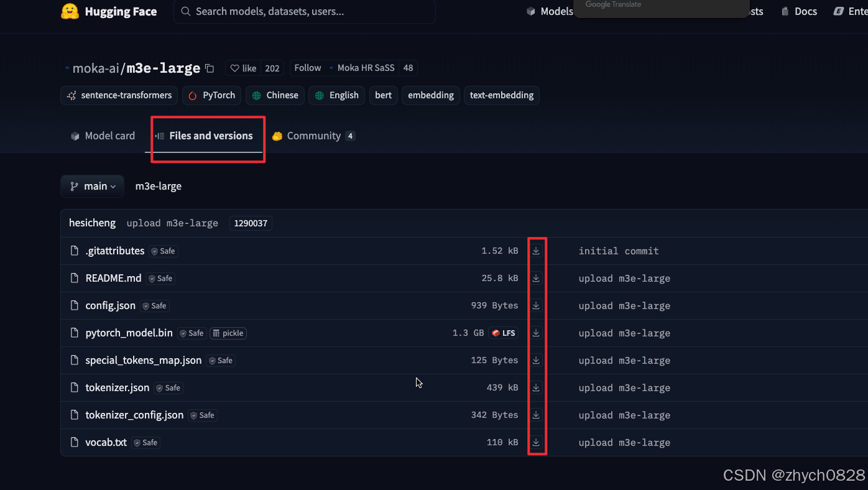
Task: Click the Hugging Face home text
Action: [x=121, y=11]
